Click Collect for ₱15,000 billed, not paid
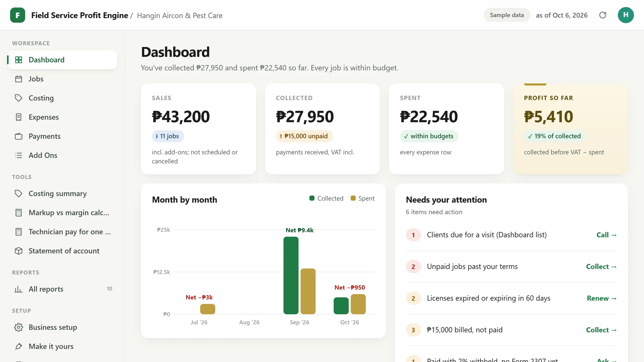 [x=601, y=330]
